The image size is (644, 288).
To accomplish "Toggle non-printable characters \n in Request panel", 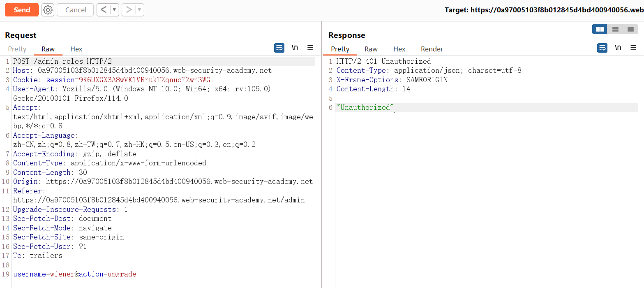I will pyautogui.click(x=295, y=48).
